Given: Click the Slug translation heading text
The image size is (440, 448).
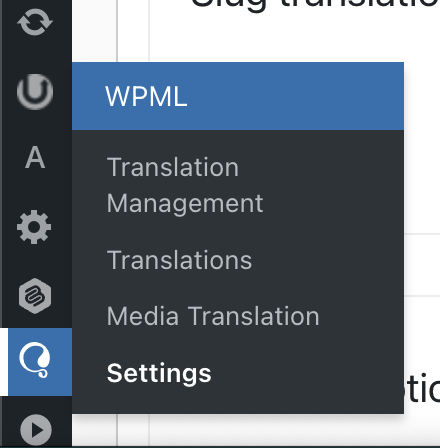Looking at the screenshot, I should (x=315, y=4).
